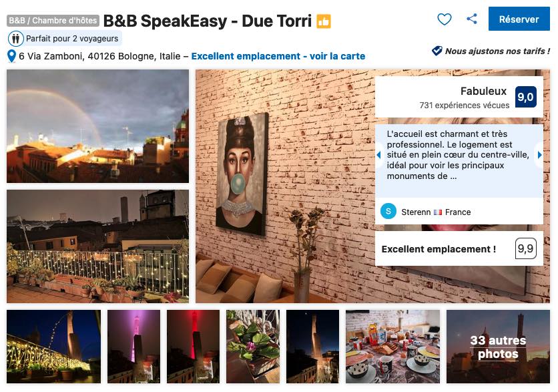Open '33 autres photos' gallery
Image resolution: width=558 pixels, height=392 pixels.
(498, 347)
